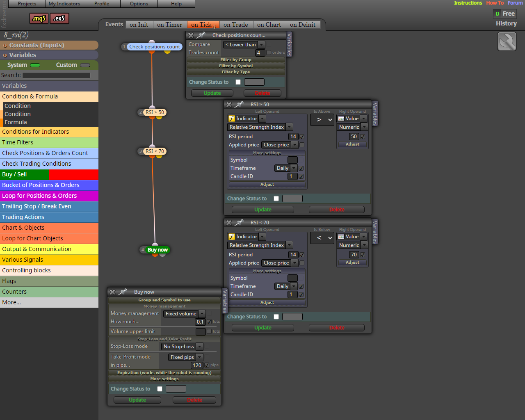
Task: Pin the RSI < 70 panel
Action: [x=239, y=223]
